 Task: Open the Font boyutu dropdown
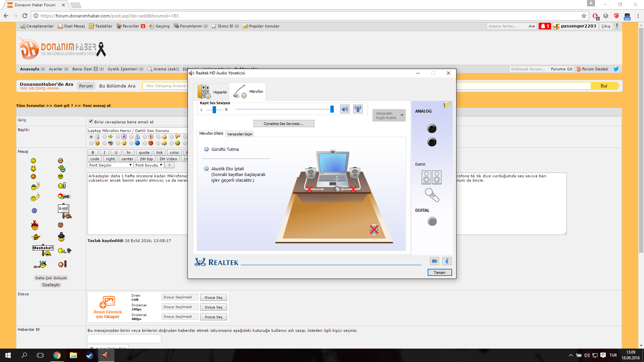click(149, 165)
